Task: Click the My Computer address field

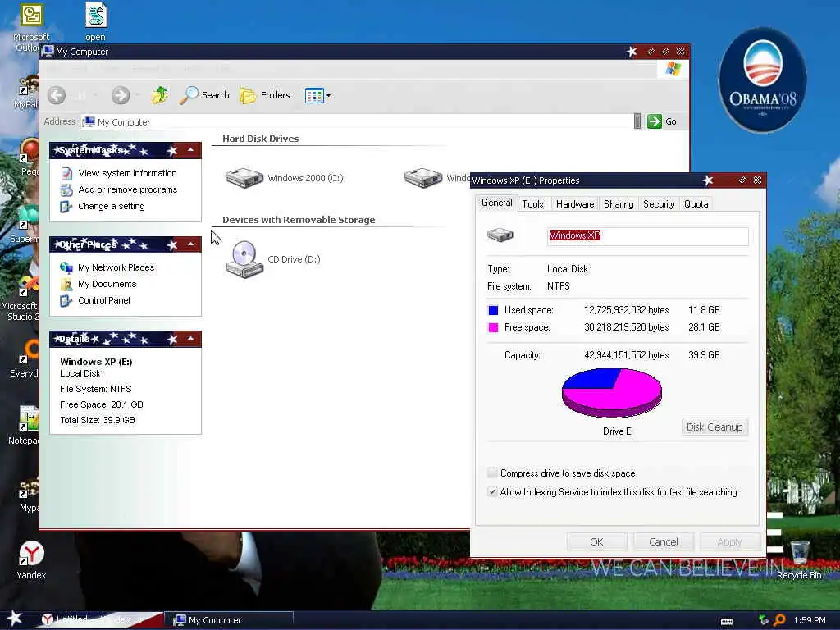Action: coord(357,122)
